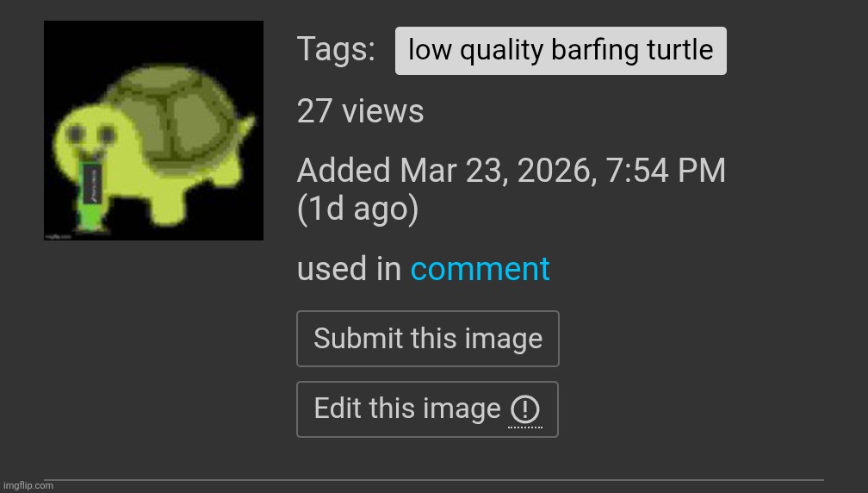Click the 'Tags:' label
This screenshot has height=493, width=868.
(336, 49)
